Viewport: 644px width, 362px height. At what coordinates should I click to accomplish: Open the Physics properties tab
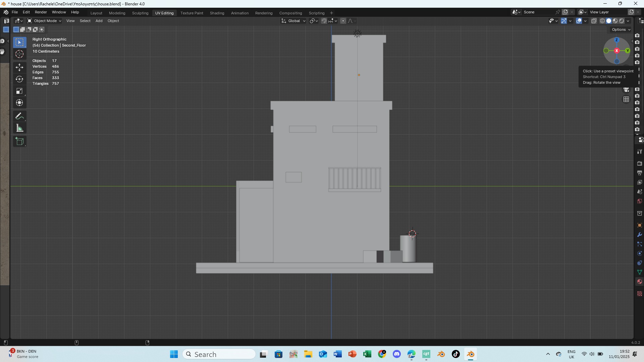pyautogui.click(x=640, y=253)
